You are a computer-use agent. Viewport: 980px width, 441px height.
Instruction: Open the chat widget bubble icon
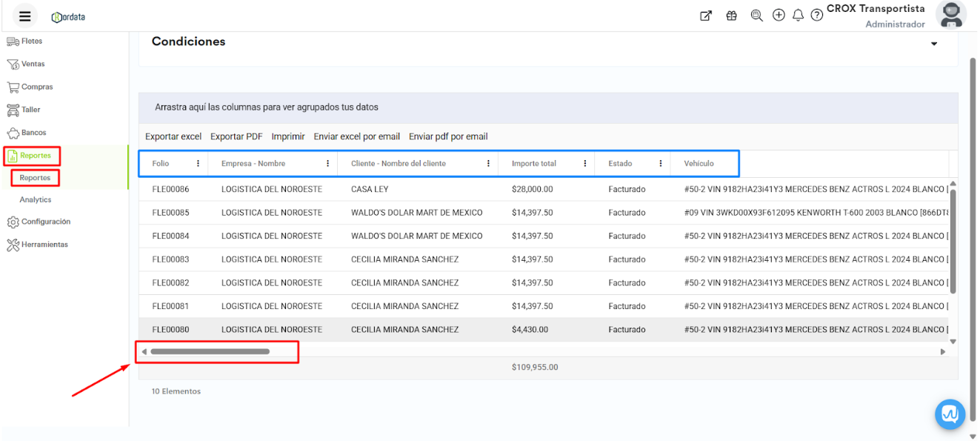click(950, 414)
